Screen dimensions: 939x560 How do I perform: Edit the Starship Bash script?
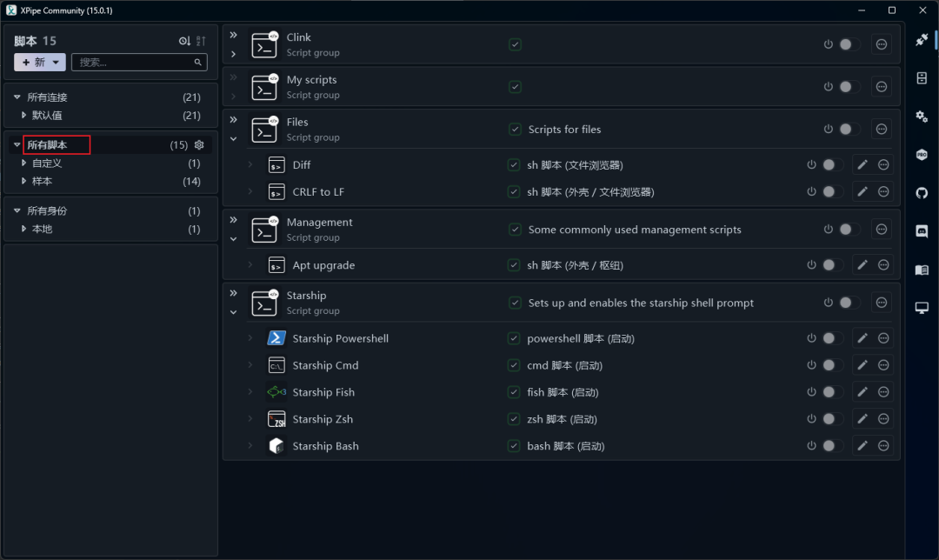862,445
